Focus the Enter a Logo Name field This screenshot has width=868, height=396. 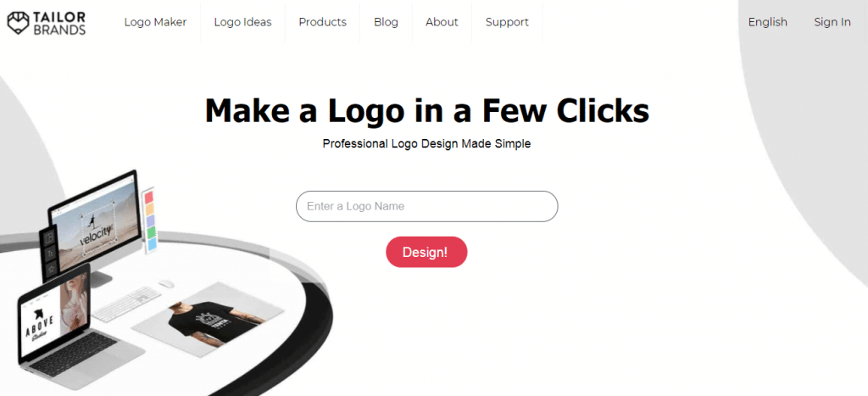pyautogui.click(x=427, y=207)
